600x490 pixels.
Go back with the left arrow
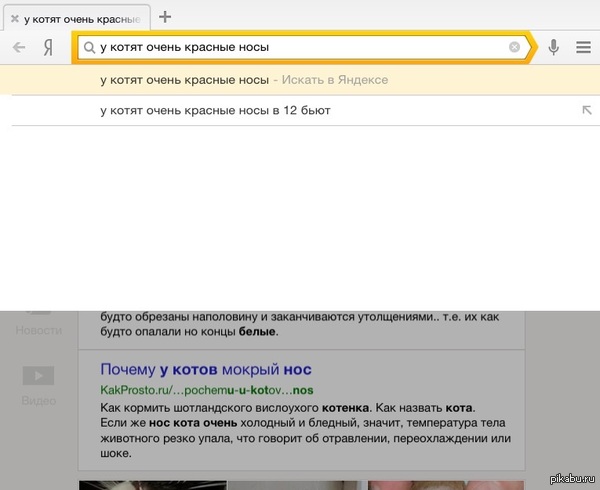19,47
